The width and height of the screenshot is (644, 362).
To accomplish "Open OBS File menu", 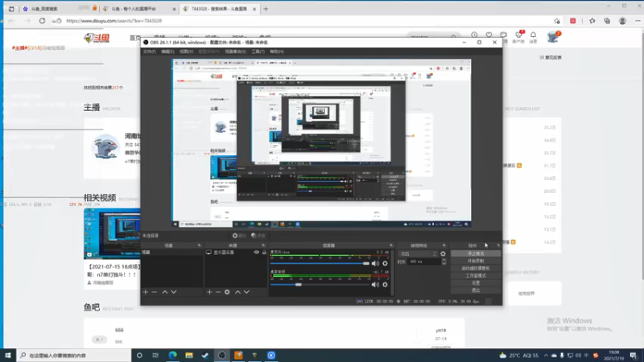I will 149,51.
